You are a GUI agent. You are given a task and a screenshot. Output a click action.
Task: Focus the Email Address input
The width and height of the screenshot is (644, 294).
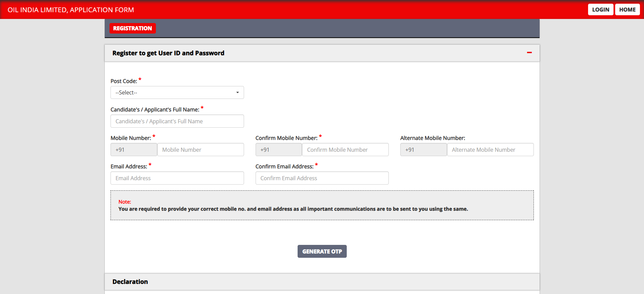pyautogui.click(x=177, y=178)
